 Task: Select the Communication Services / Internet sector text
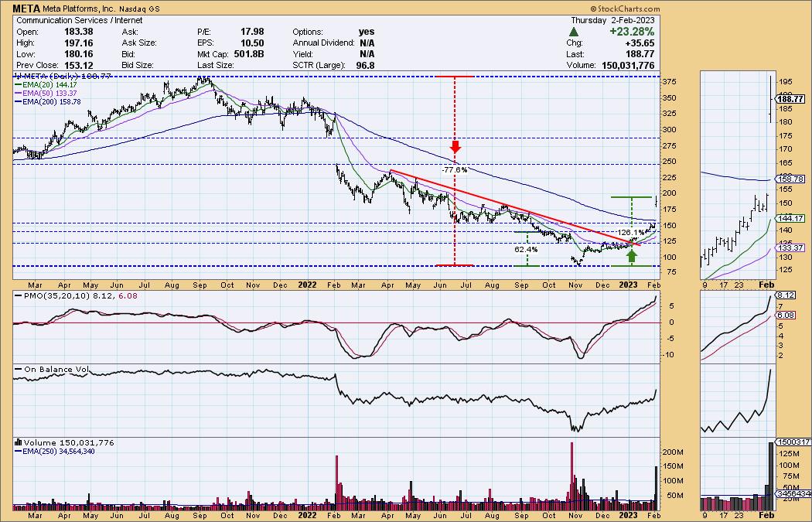79,20
